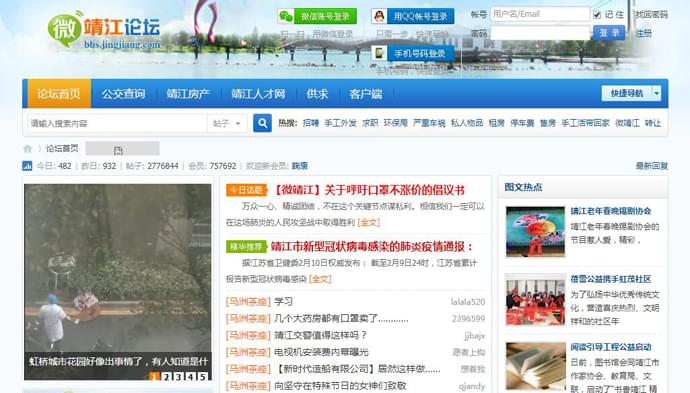Open the 公交查询 navigation tab
This screenshot has height=393, width=690.
[123, 94]
